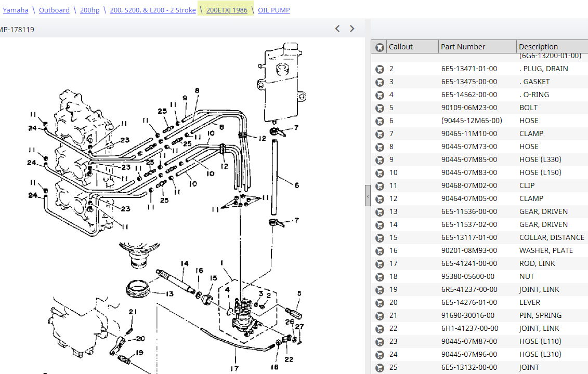This screenshot has height=374, width=588.
Task: Sort by the Part Number column header
Action: click(477, 46)
